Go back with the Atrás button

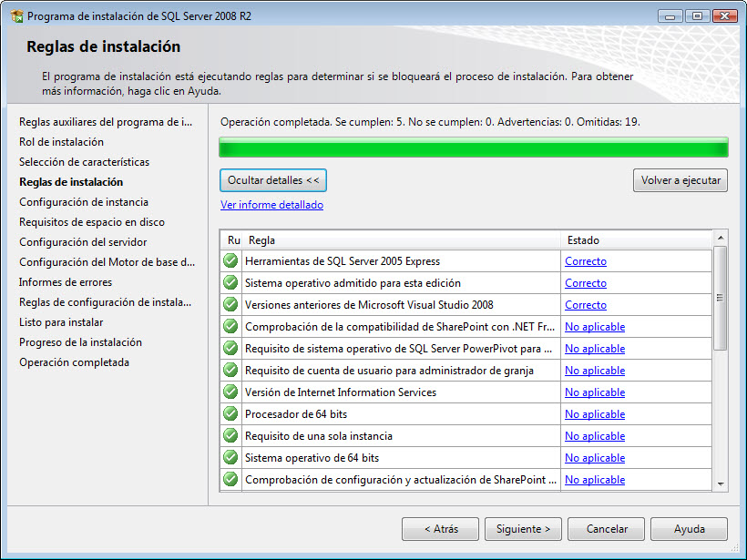[x=440, y=529]
